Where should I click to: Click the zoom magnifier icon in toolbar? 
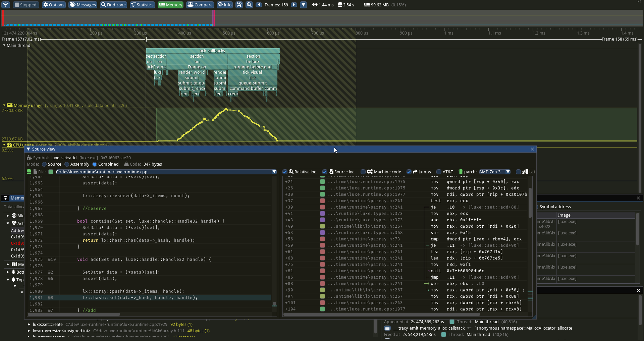tap(249, 5)
